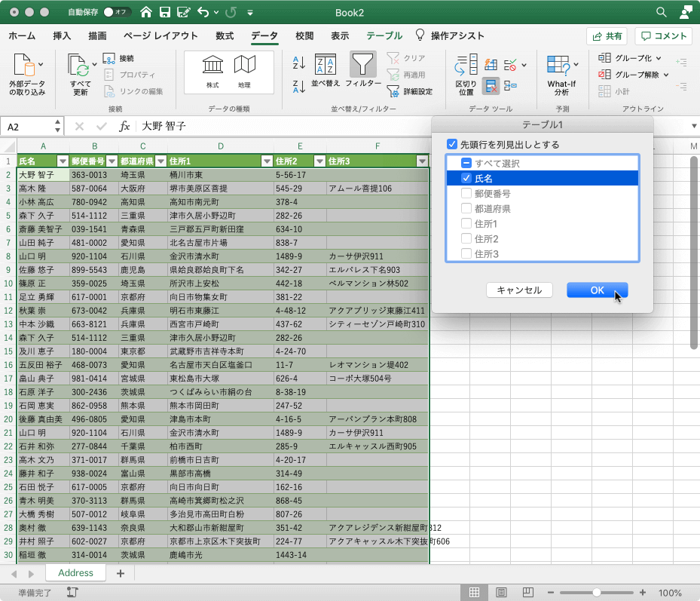Click the Connections icon
Viewport: 700px width, 601px height.
pyautogui.click(x=109, y=58)
